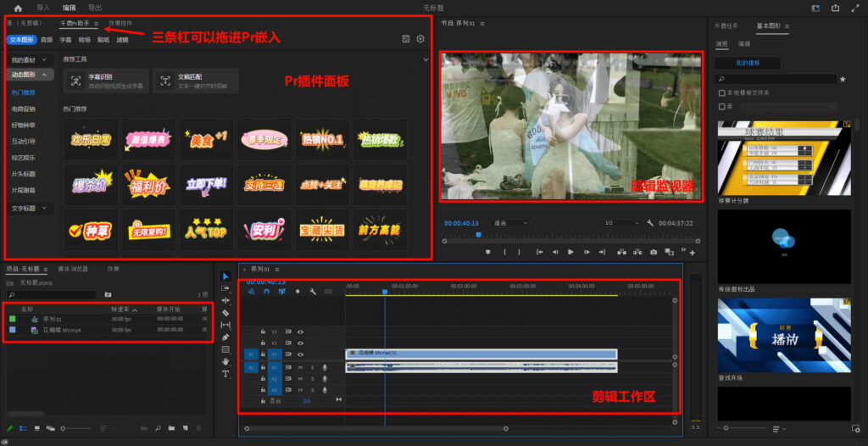The height and width of the screenshot is (446, 868).
Task: Enable the 本地模板文件夹 checkbox
Action: click(721, 92)
